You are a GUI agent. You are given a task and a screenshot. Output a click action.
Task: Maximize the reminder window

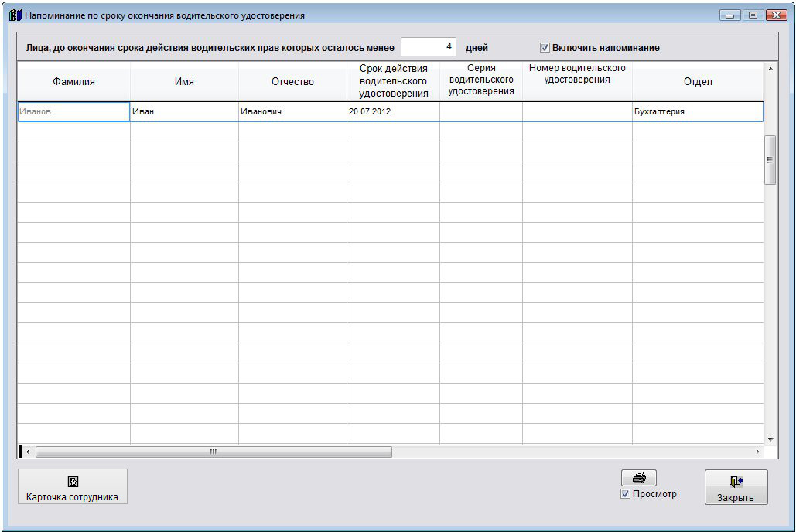752,15
